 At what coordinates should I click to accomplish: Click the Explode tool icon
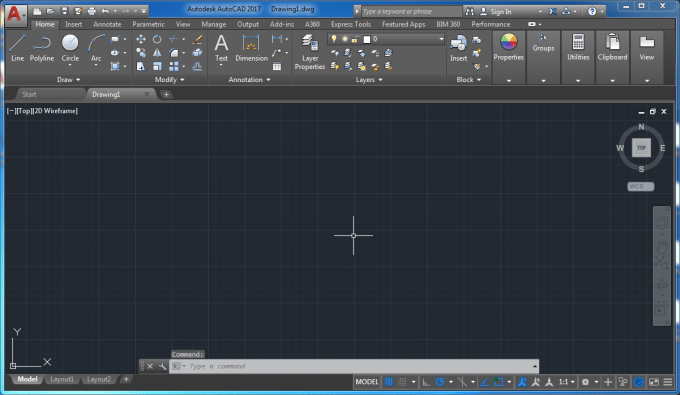pos(197,52)
